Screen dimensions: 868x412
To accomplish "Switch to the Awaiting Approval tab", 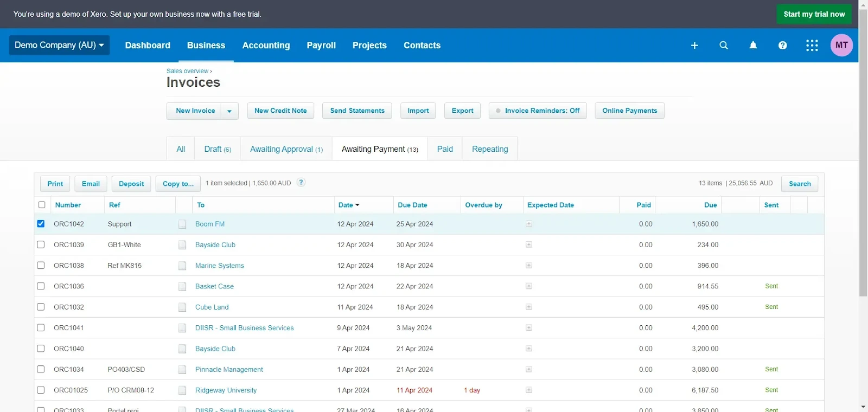I will [x=286, y=149].
